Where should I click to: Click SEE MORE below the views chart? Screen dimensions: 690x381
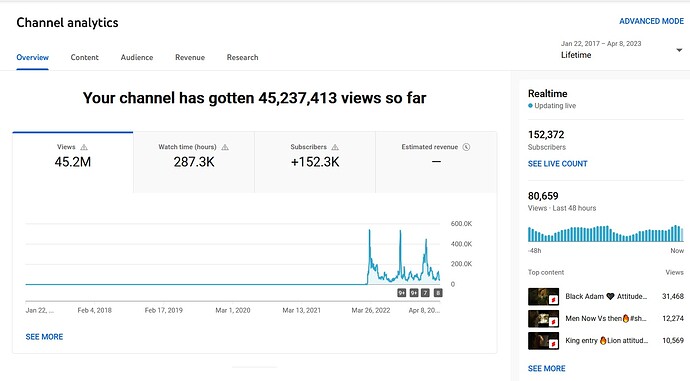tap(44, 337)
